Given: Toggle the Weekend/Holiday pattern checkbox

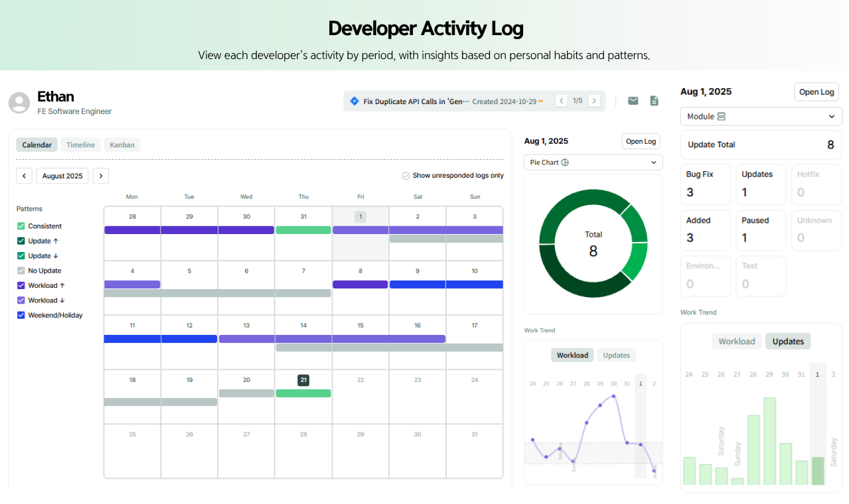Looking at the screenshot, I should (x=21, y=315).
